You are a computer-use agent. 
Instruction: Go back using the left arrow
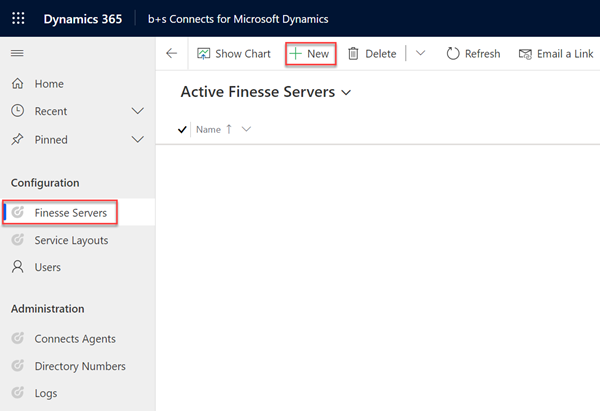pos(171,53)
